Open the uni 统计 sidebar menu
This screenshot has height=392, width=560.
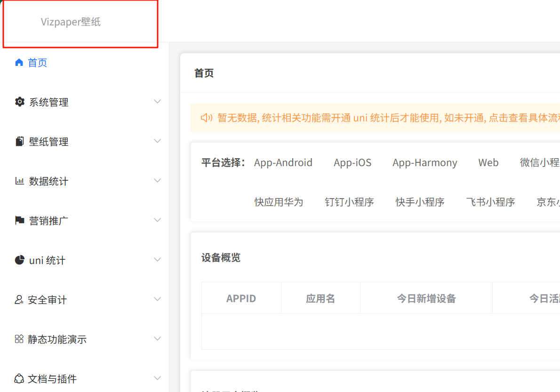(85, 260)
